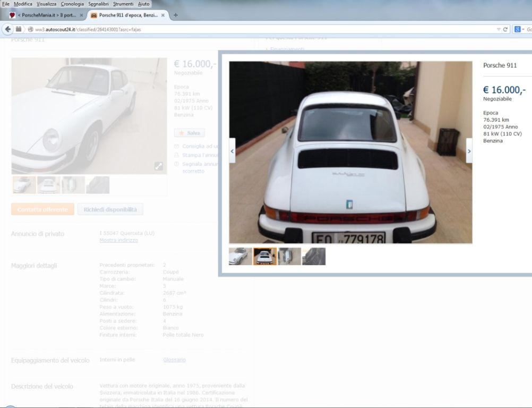
Task: Select the highlighted rear-view gallery thumbnail
Action: pyautogui.click(x=265, y=256)
